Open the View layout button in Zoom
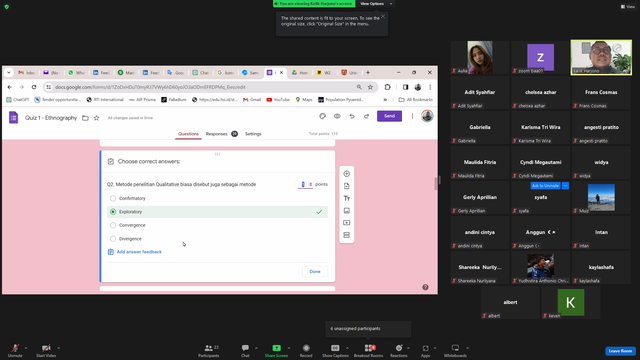640x360 pixels. click(x=628, y=7)
